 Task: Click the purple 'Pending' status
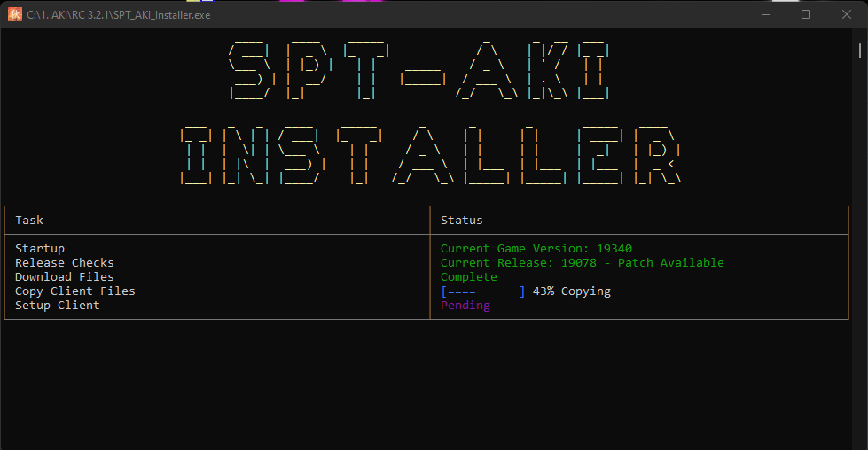465,305
